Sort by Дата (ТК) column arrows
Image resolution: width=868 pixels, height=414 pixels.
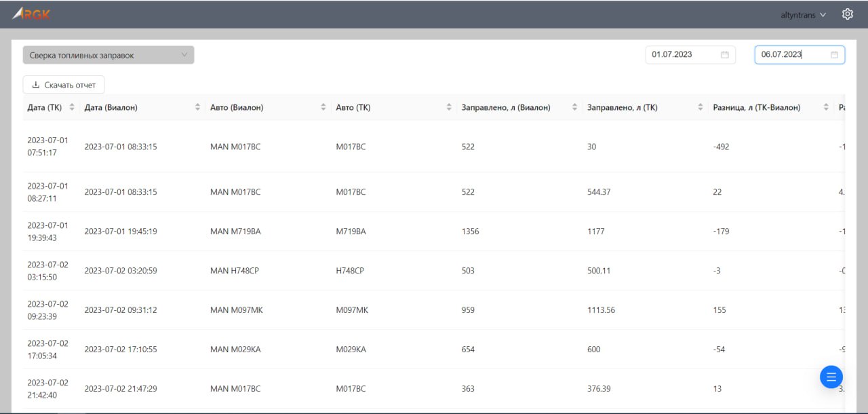pos(72,107)
